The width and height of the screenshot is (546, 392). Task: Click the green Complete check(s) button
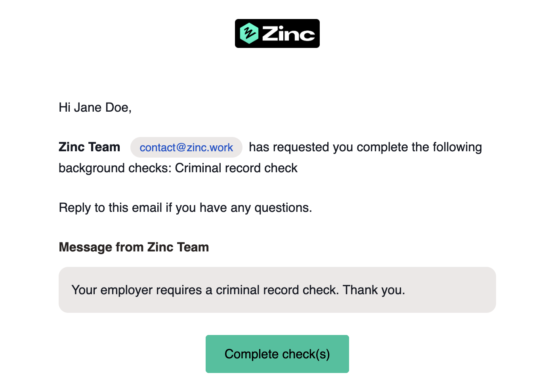pos(277,354)
